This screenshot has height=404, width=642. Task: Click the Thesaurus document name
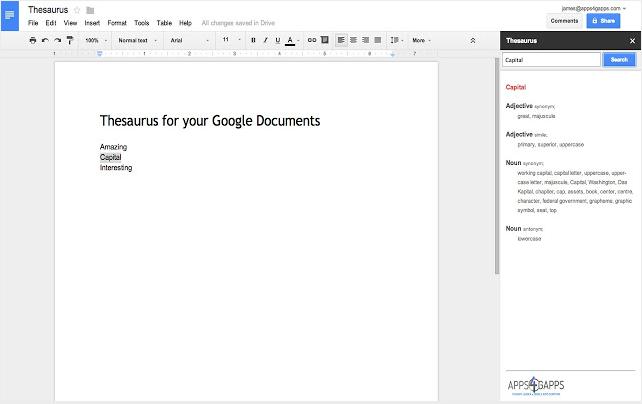[48, 10]
